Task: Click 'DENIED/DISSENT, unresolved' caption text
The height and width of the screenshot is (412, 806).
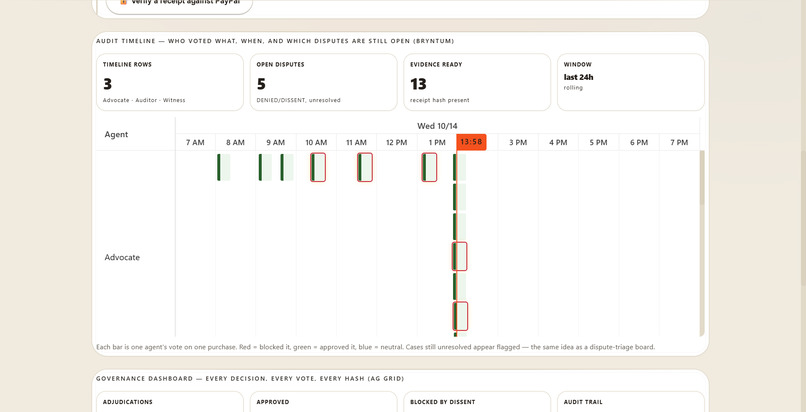Action: pos(299,100)
